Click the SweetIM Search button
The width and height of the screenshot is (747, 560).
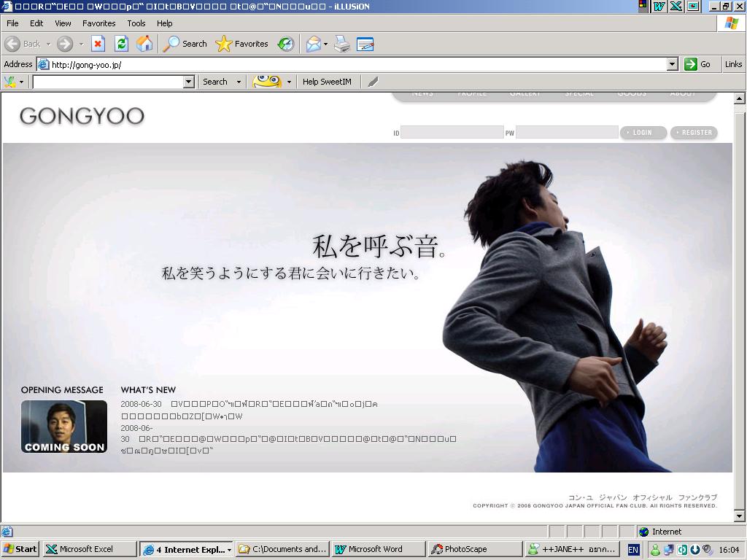(x=215, y=82)
